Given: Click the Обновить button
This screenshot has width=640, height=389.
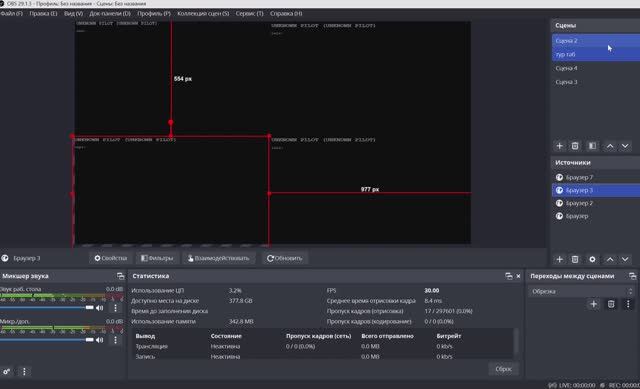Looking at the screenshot, I should pyautogui.click(x=285, y=258).
